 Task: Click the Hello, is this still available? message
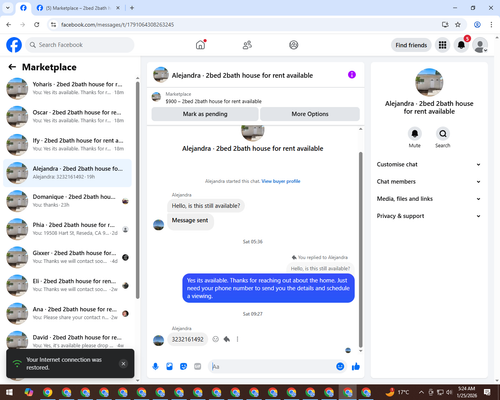(x=206, y=206)
